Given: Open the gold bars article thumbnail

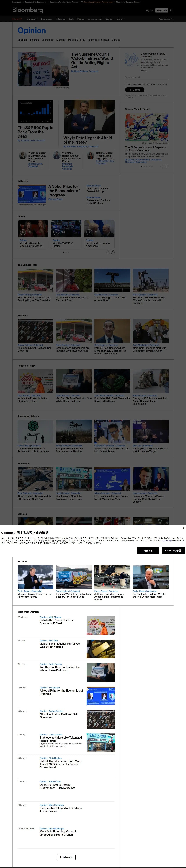Looking at the screenshot, I should 101,649.
